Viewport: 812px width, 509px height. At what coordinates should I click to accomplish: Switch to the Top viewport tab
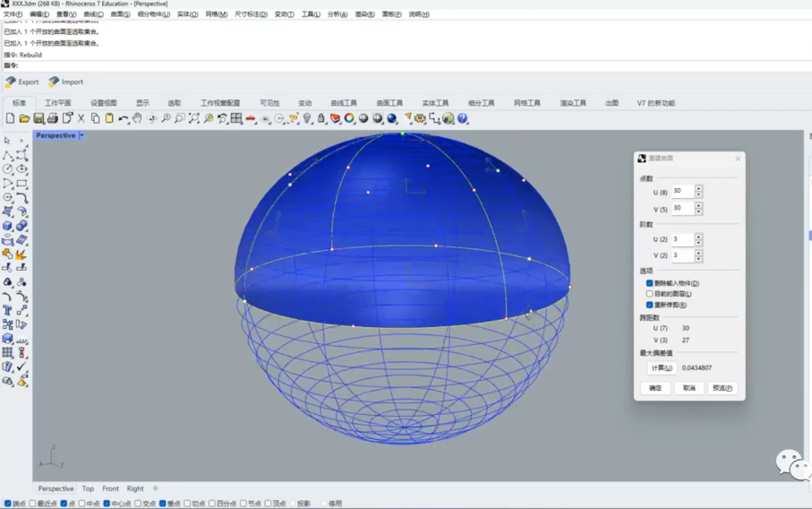point(88,488)
